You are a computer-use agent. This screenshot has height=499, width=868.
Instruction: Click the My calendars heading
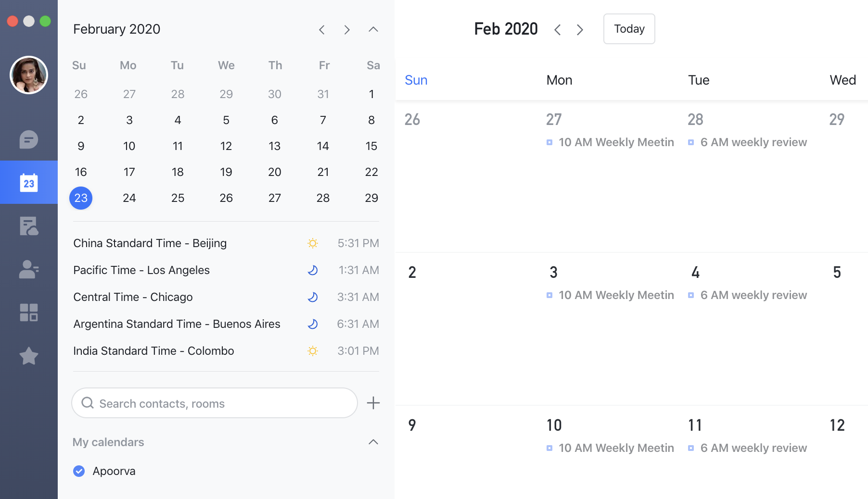pyautogui.click(x=108, y=442)
